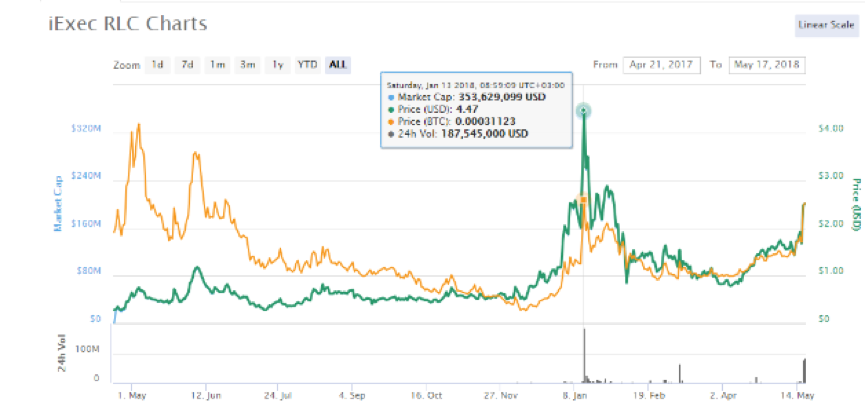
Task: Edit the From date field Apr 21, 2017
Action: point(662,65)
